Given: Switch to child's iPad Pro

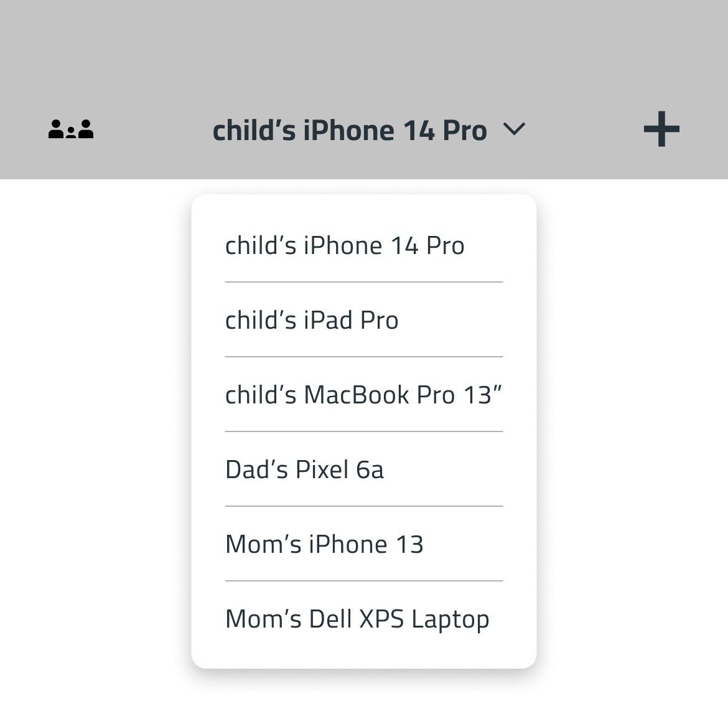Looking at the screenshot, I should point(312,320).
